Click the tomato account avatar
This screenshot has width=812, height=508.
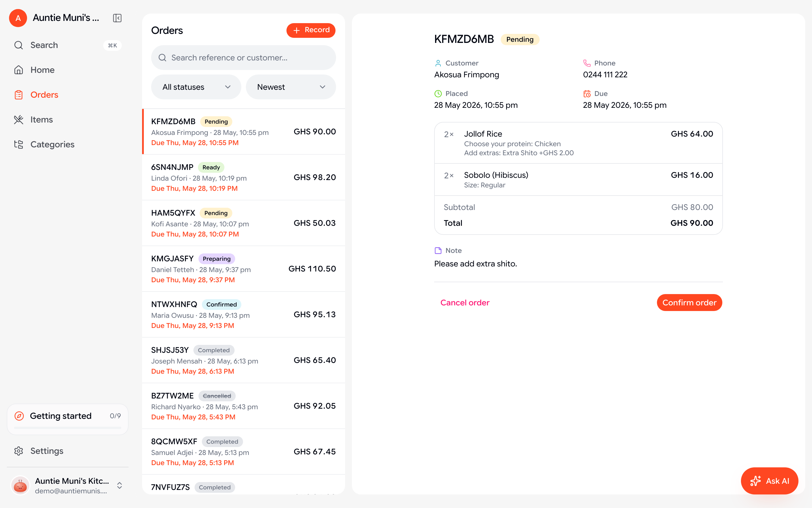pyautogui.click(x=20, y=485)
